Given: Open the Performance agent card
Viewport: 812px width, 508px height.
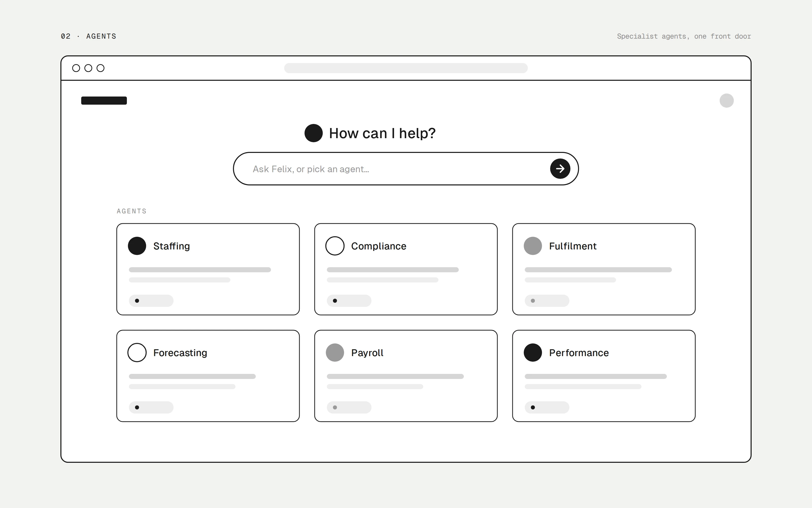Looking at the screenshot, I should click(x=604, y=376).
